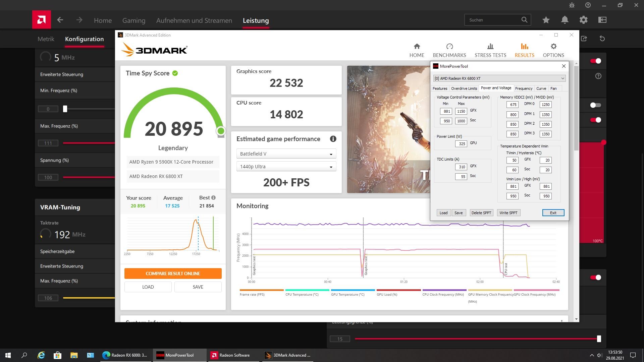Image resolution: width=644 pixels, height=362 pixels.
Task: Open 3DMark STRESS TESTS section
Action: [x=490, y=50]
